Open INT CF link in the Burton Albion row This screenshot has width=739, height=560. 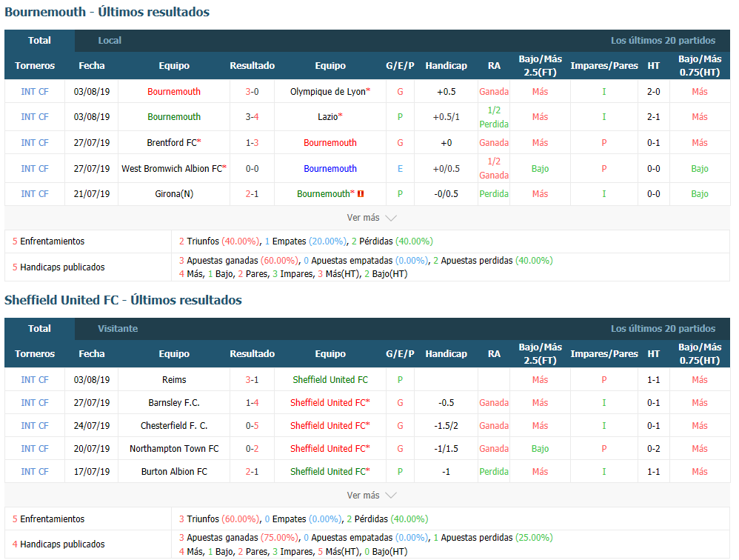pyautogui.click(x=34, y=471)
